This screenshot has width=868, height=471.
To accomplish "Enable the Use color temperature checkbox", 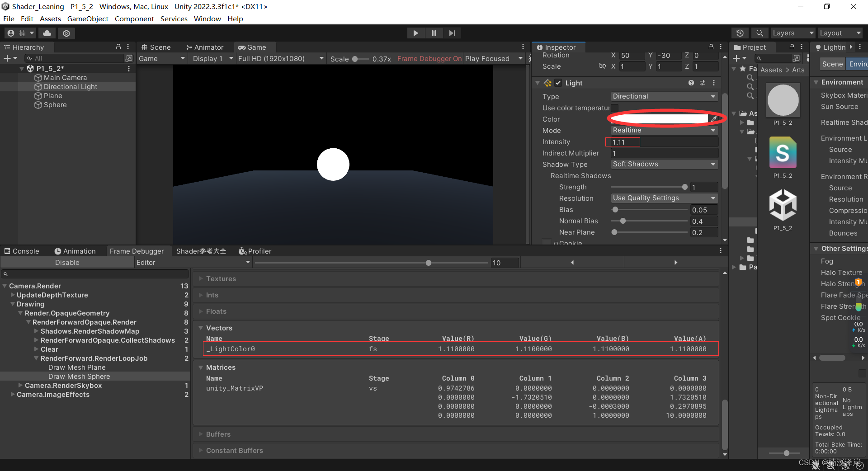I will 614,108.
